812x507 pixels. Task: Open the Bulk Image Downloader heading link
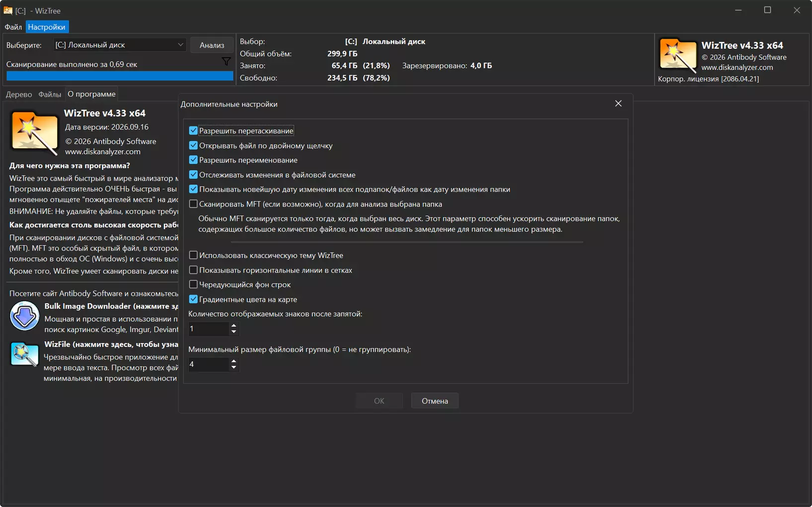coord(111,306)
